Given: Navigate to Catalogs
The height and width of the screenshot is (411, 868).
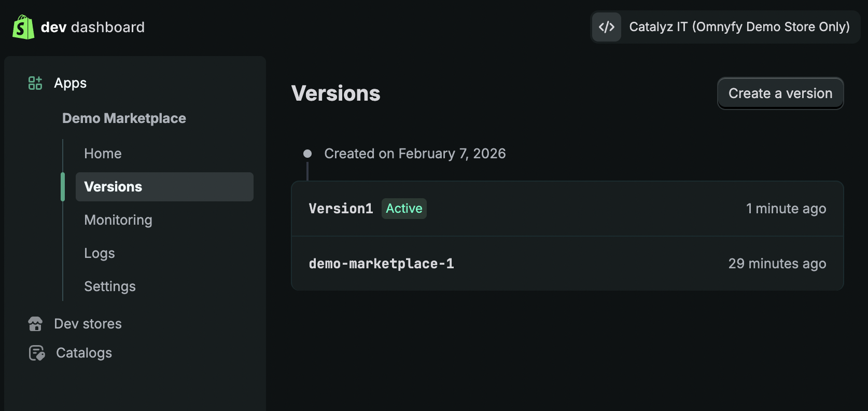Looking at the screenshot, I should point(84,353).
